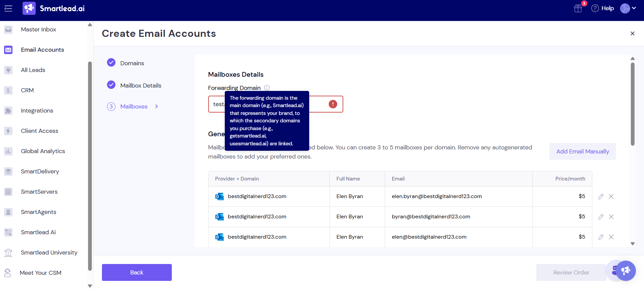This screenshot has height=289, width=644.
Task: Expand the Mailboxes step chevron
Action: 157,106
